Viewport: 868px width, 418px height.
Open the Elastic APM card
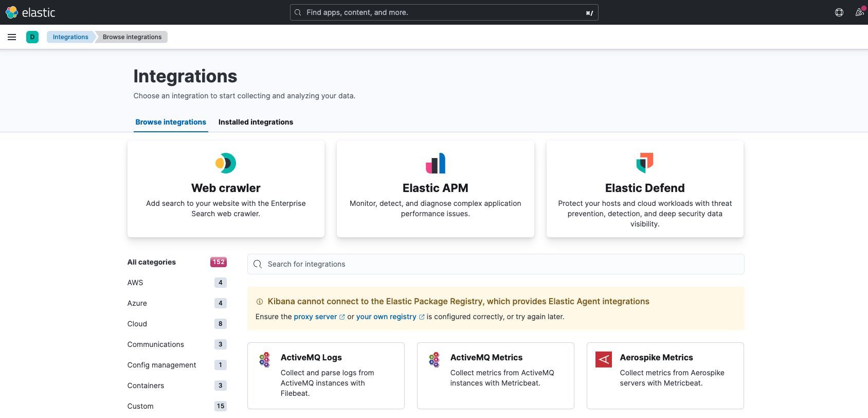[436, 189]
